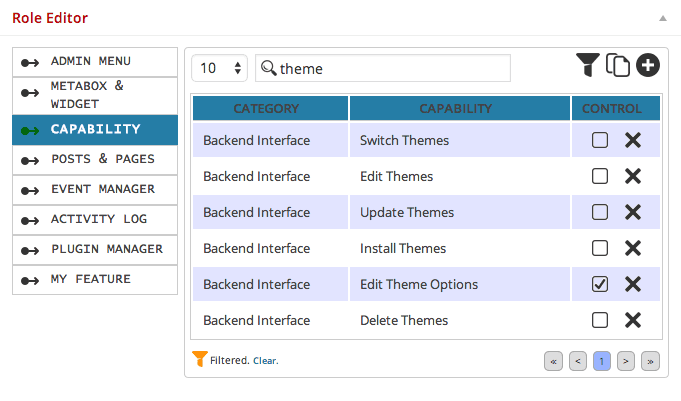The width and height of the screenshot is (681, 401).
Task: Select page 1 in pagination
Action: (602, 361)
